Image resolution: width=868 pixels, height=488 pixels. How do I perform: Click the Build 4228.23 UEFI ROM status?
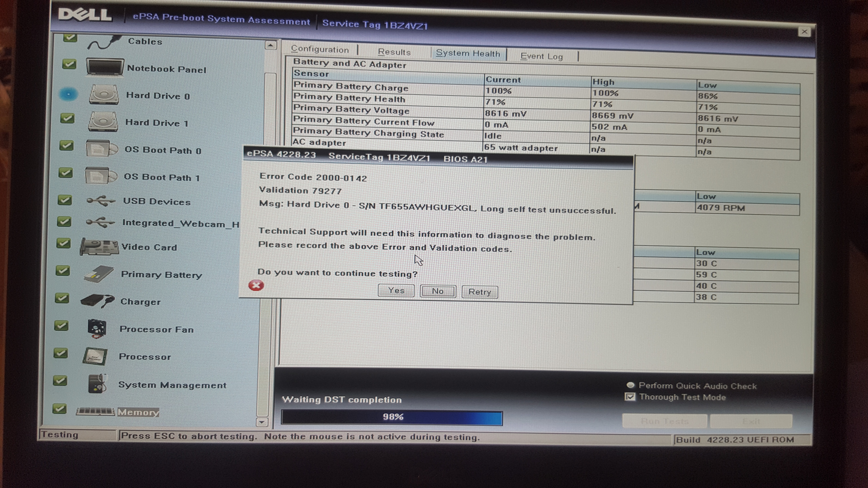[735, 439]
